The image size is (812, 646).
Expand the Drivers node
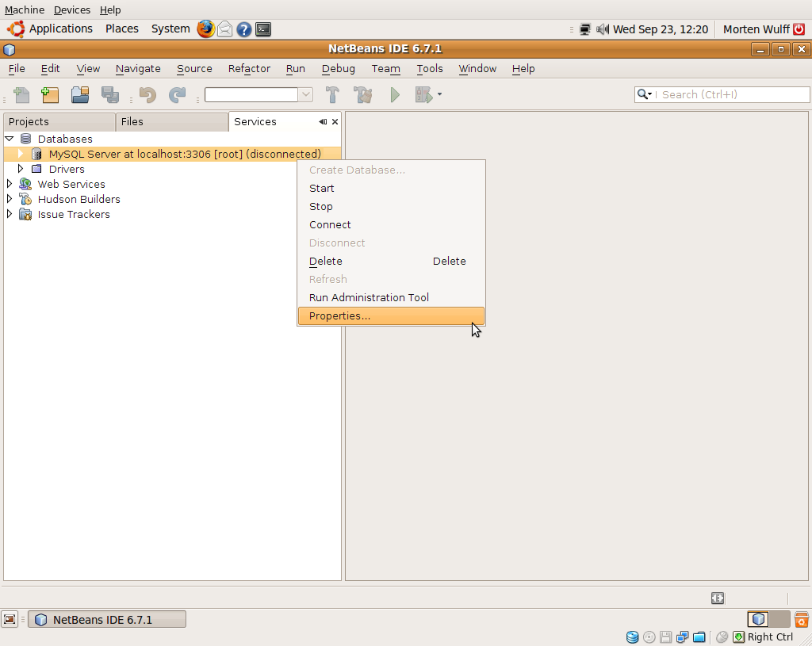point(21,169)
